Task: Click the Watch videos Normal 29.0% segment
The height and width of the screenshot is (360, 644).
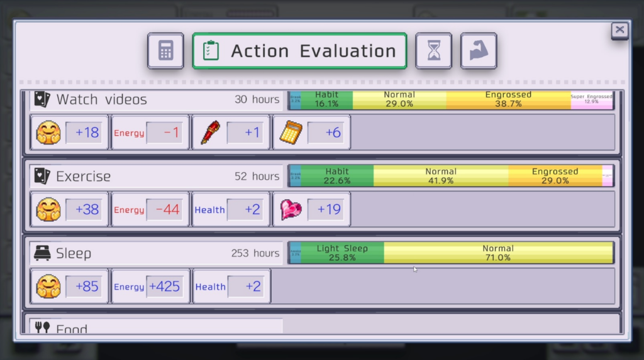Action: [x=399, y=100]
